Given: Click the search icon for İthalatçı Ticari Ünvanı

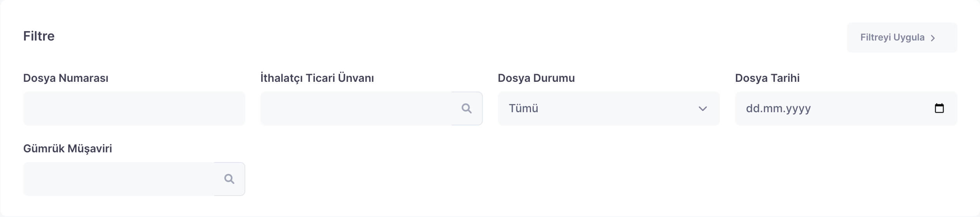Looking at the screenshot, I should pos(466,108).
